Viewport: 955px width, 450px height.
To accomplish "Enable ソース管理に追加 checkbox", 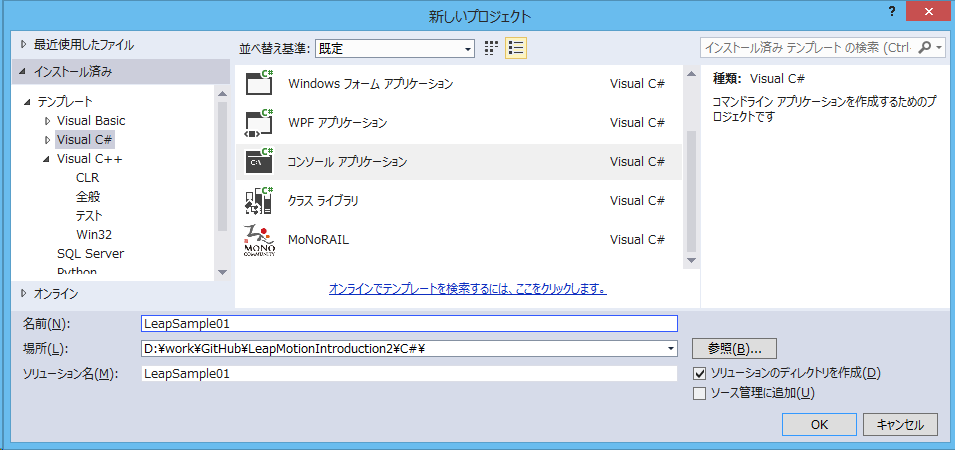I will 700,393.
